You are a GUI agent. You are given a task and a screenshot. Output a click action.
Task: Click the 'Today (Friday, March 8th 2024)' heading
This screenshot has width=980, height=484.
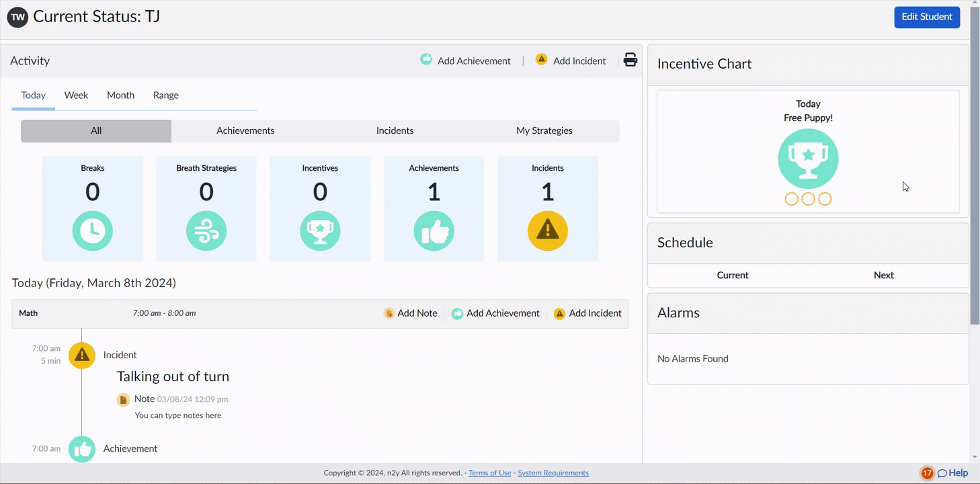click(94, 283)
